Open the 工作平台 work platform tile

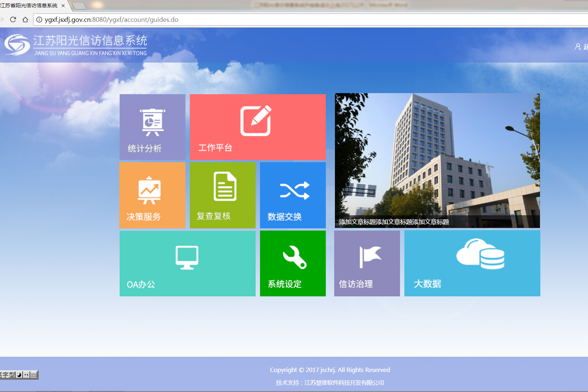pyautogui.click(x=258, y=127)
